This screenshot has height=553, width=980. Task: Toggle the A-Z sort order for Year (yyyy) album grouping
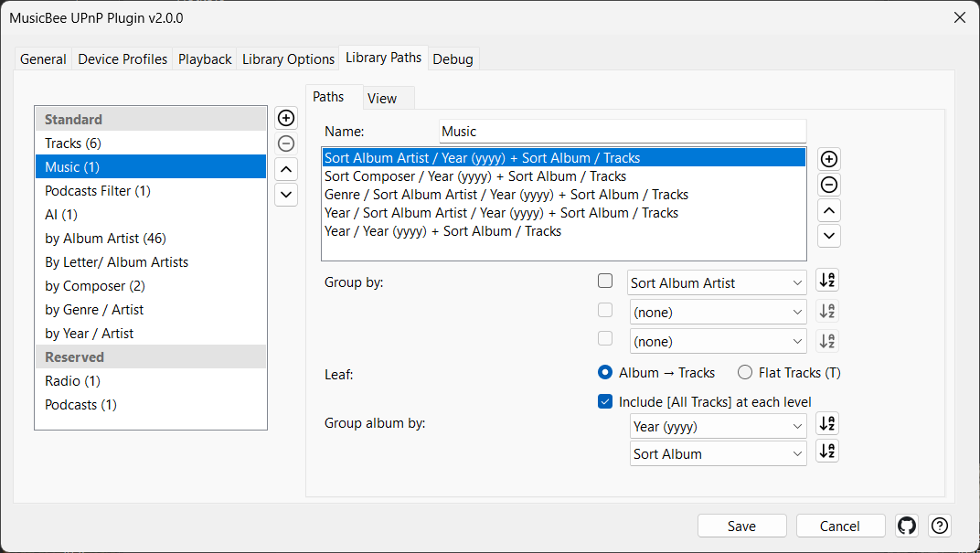coord(827,424)
